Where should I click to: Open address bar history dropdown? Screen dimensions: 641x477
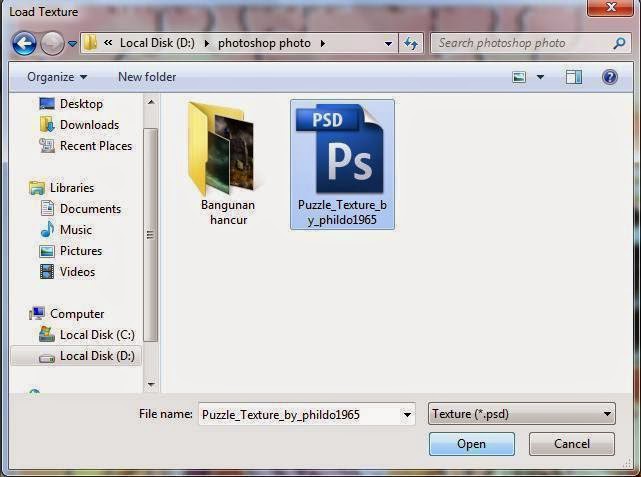(388, 43)
